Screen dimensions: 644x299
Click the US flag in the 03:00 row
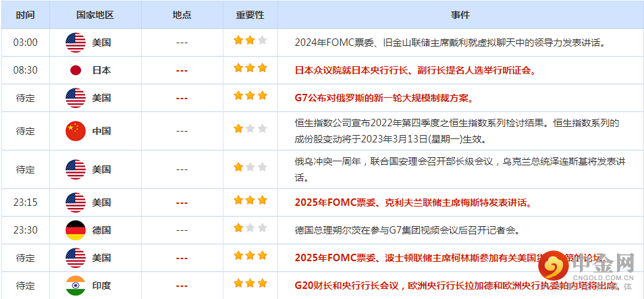tap(76, 43)
